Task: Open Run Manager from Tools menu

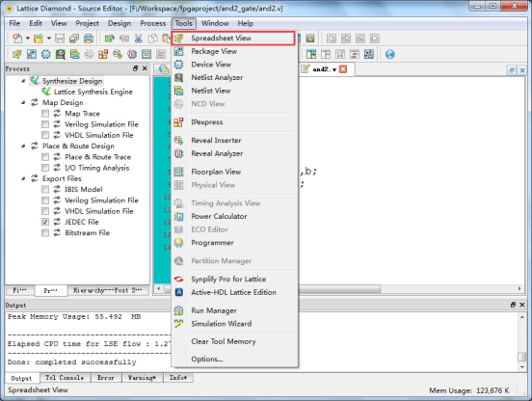Action: click(234, 310)
